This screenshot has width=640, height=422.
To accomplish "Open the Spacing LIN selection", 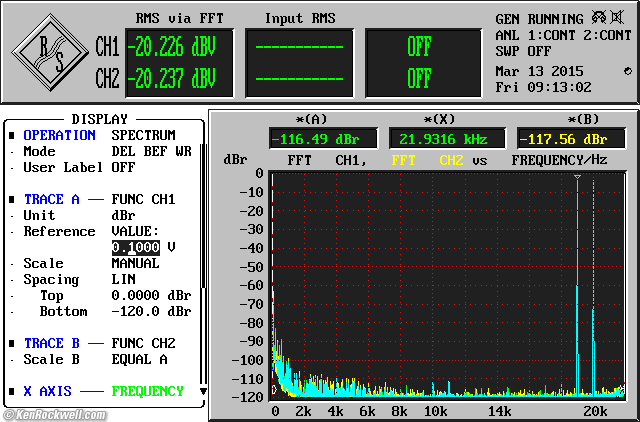I will coord(123,279).
